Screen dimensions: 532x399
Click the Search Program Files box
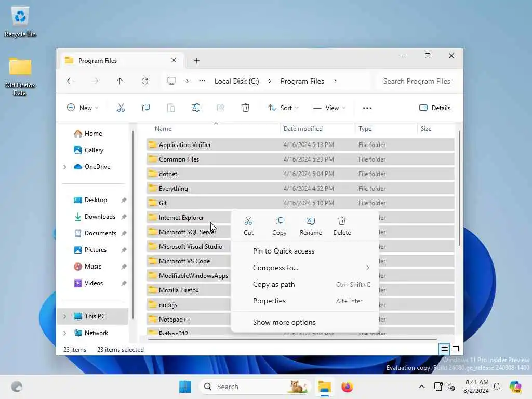tap(418, 81)
